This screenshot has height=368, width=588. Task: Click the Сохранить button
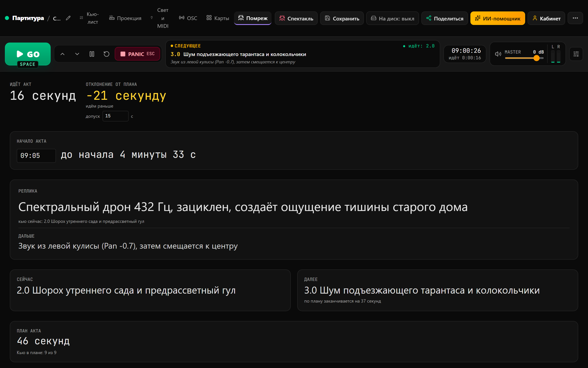[x=342, y=18]
